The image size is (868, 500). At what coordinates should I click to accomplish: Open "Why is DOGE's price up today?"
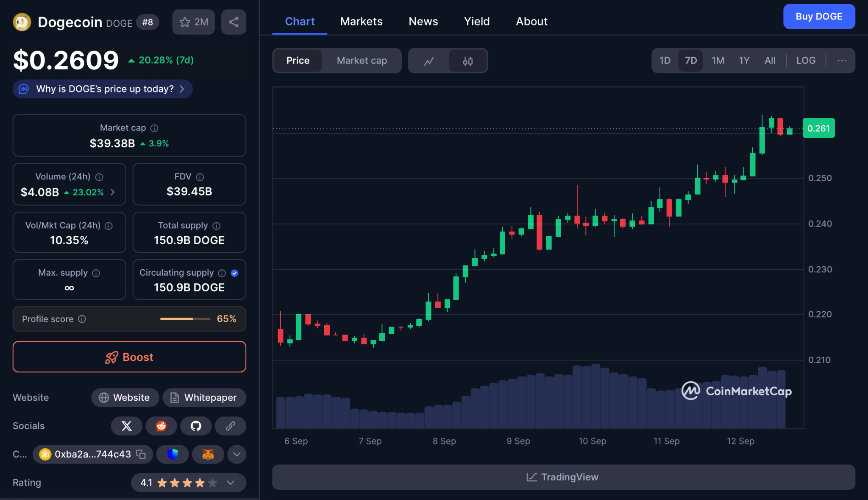click(103, 89)
